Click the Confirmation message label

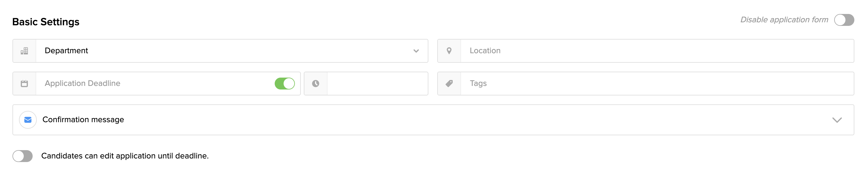(83, 120)
